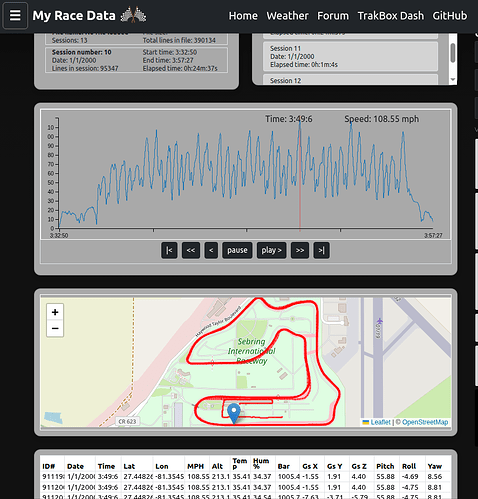Click the Pitch column header
Viewport: 478px width, 499px height.
(385, 466)
